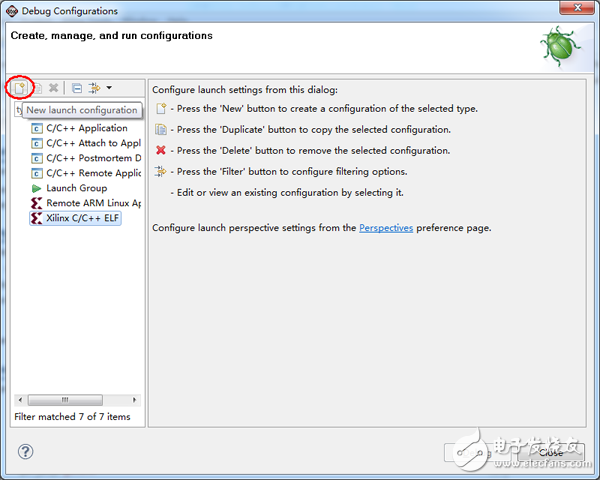Screen dimensions: 600x480
Task: Close the Debug Configurations dialog window
Action: (551, 452)
